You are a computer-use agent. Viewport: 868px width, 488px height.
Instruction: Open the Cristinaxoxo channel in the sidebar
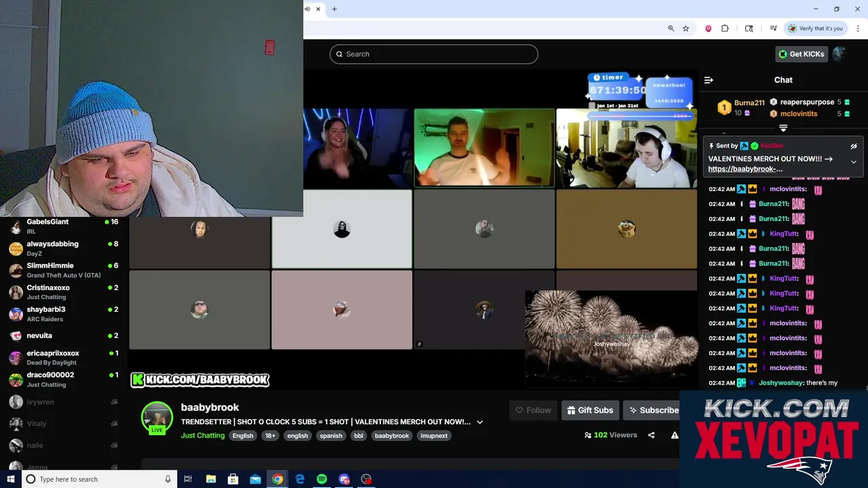(x=64, y=292)
